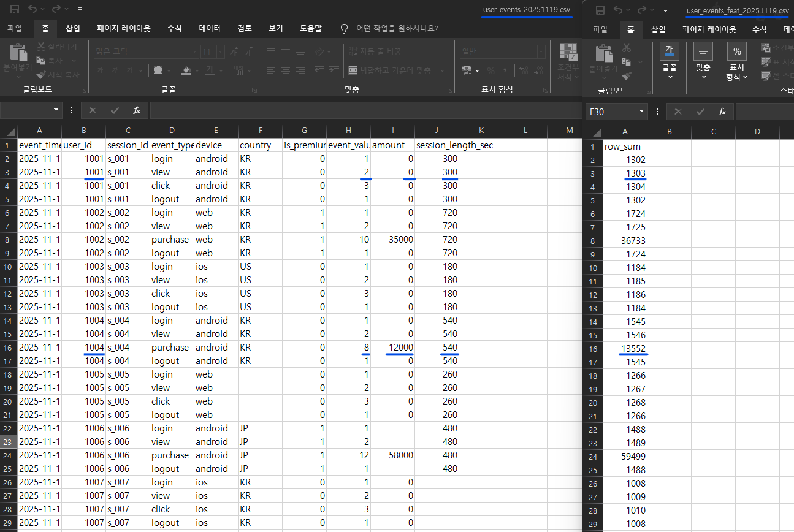
Task: Toggle bold formatting
Action: coord(100,70)
